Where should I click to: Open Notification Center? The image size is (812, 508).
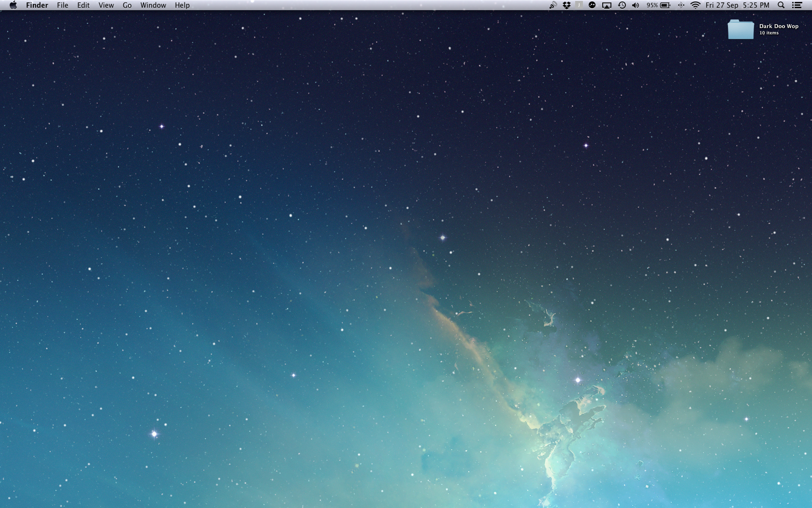pos(797,5)
